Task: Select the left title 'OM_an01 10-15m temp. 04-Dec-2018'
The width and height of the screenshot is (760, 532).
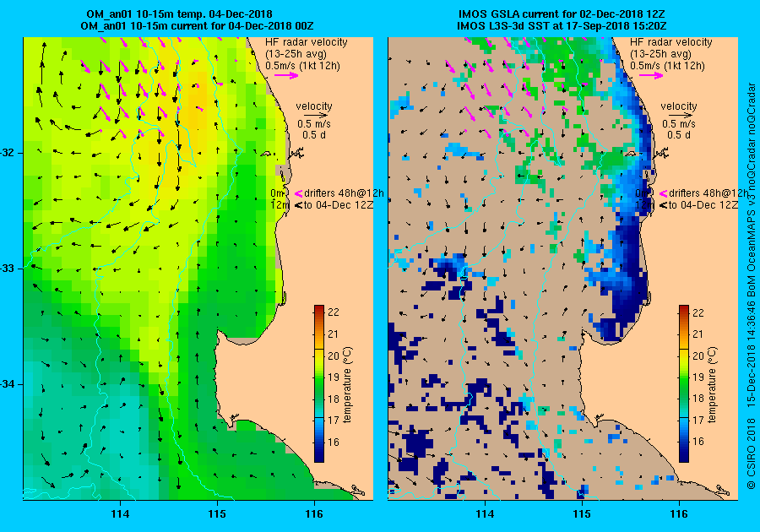Action: [x=179, y=14]
